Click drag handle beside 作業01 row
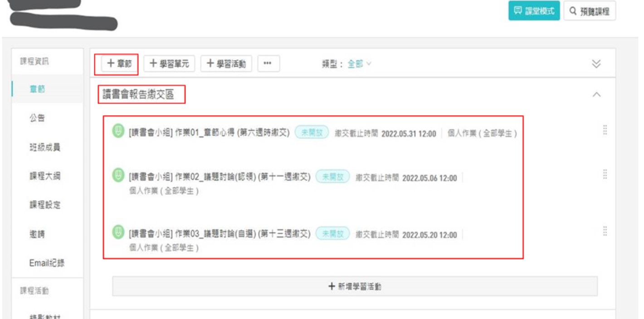644x319 pixels. coord(605,130)
